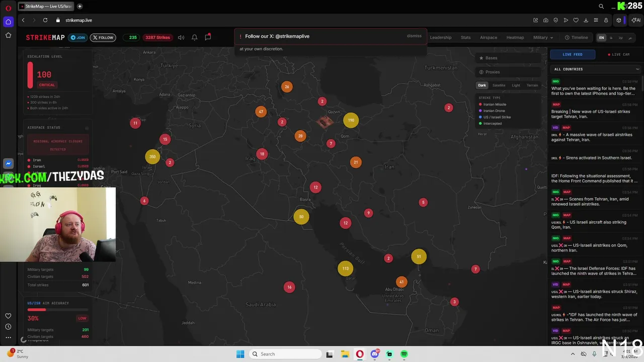The image size is (644, 362).
Task: Expand the ALL COUNTRIES filter dropdown
Action: pyautogui.click(x=596, y=69)
